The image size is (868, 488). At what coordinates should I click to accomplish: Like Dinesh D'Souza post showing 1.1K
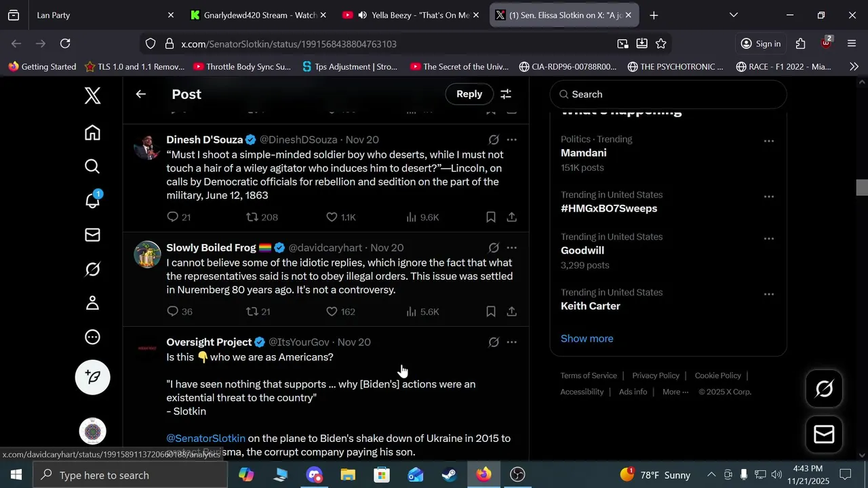(341, 217)
